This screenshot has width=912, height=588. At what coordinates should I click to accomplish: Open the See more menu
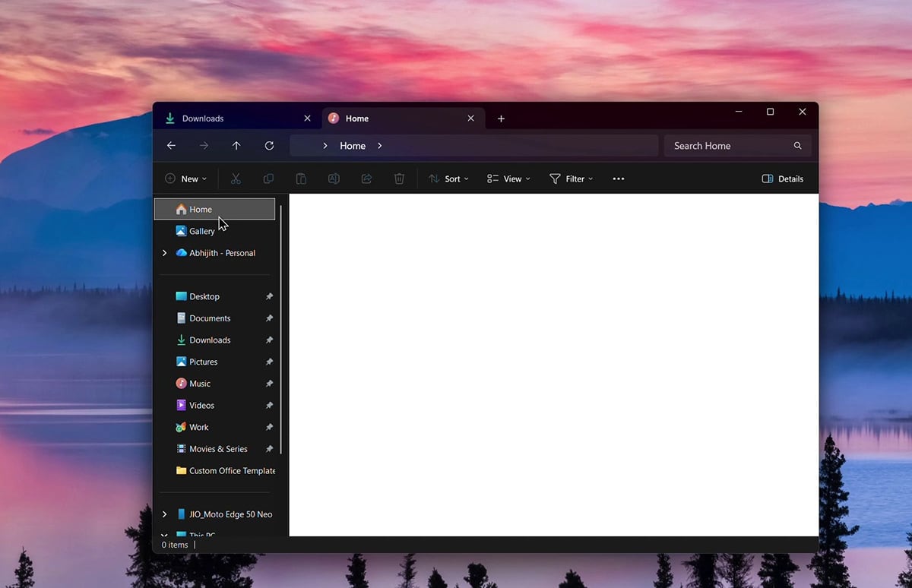point(618,179)
